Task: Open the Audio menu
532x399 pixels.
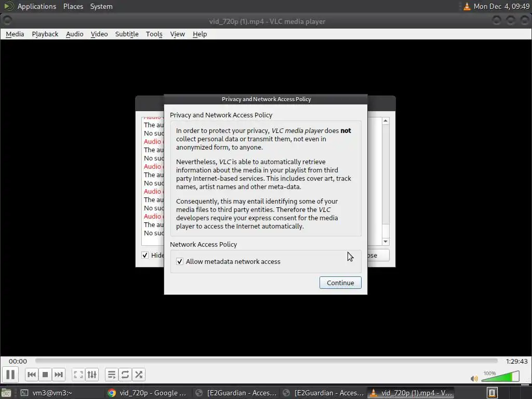Action: (75, 34)
